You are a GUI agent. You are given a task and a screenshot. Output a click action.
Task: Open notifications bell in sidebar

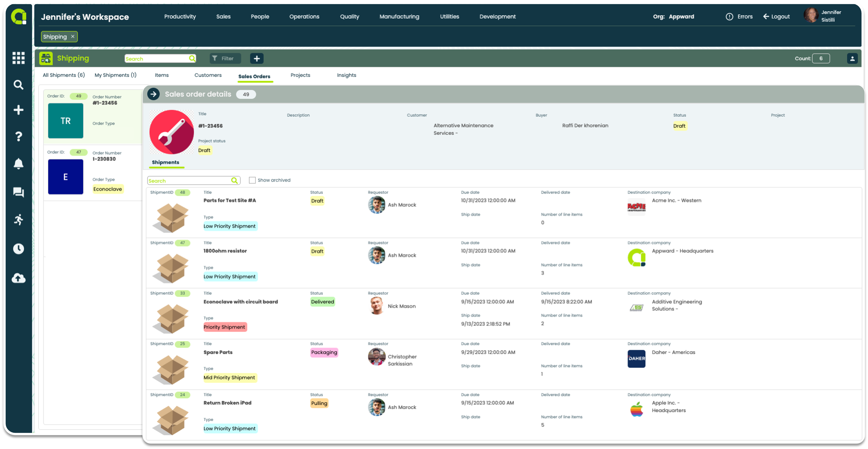tap(19, 164)
